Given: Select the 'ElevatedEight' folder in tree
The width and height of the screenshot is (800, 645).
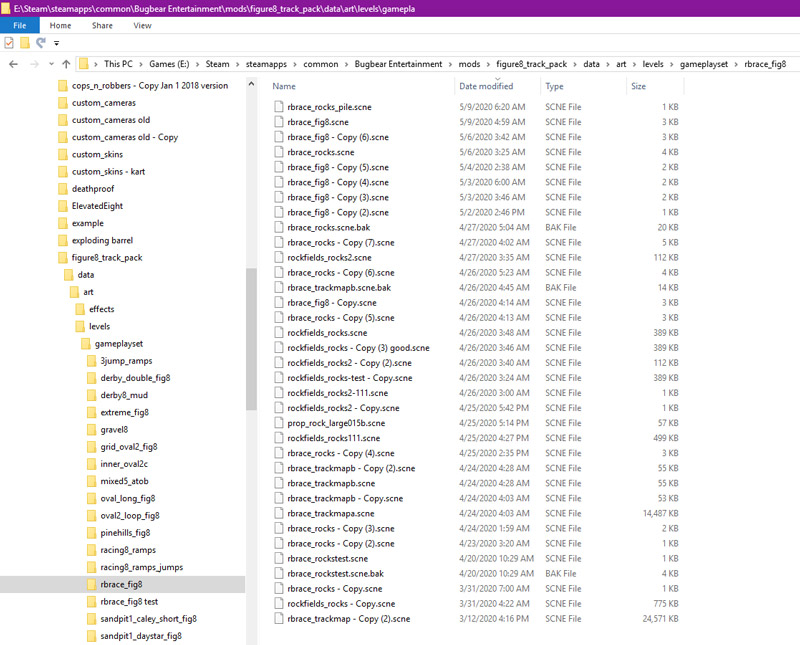Looking at the screenshot, I should tap(97, 206).
